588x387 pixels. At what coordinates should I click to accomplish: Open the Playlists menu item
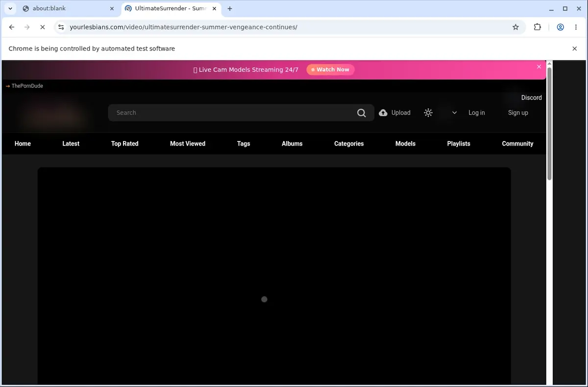(x=459, y=144)
